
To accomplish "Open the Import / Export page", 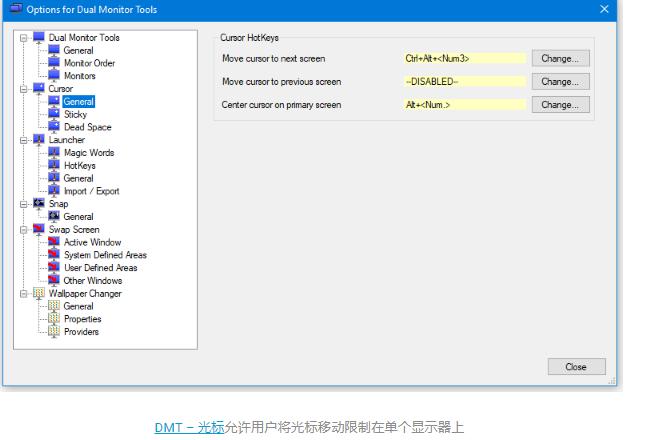I will (92, 191).
